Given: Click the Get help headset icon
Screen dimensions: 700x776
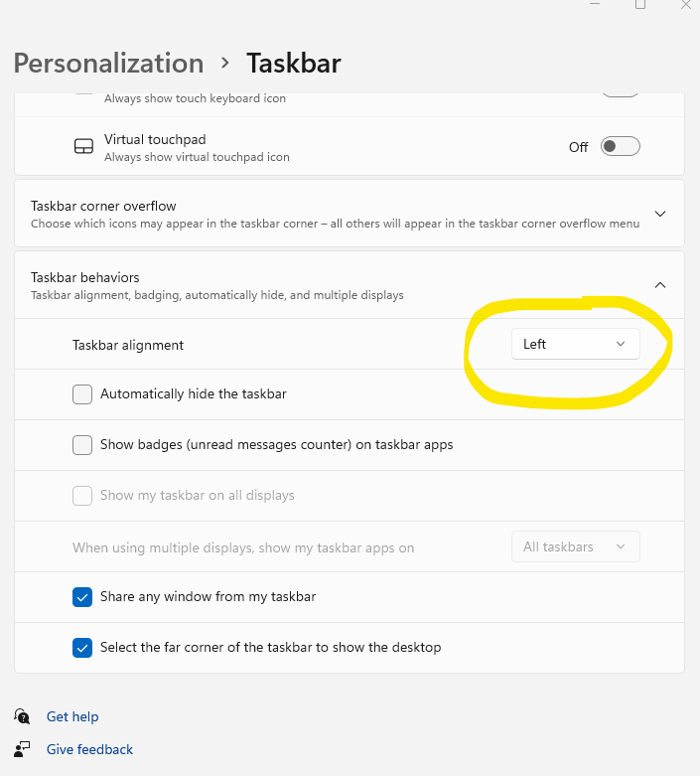Looking at the screenshot, I should [22, 716].
